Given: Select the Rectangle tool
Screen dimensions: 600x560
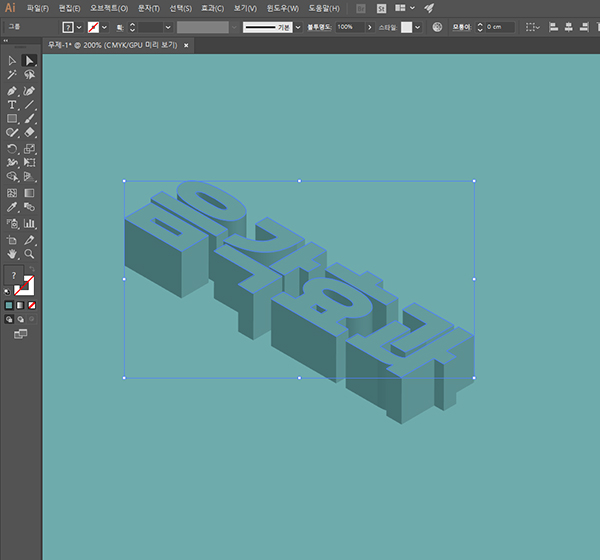Looking at the screenshot, I should coord(12,119).
